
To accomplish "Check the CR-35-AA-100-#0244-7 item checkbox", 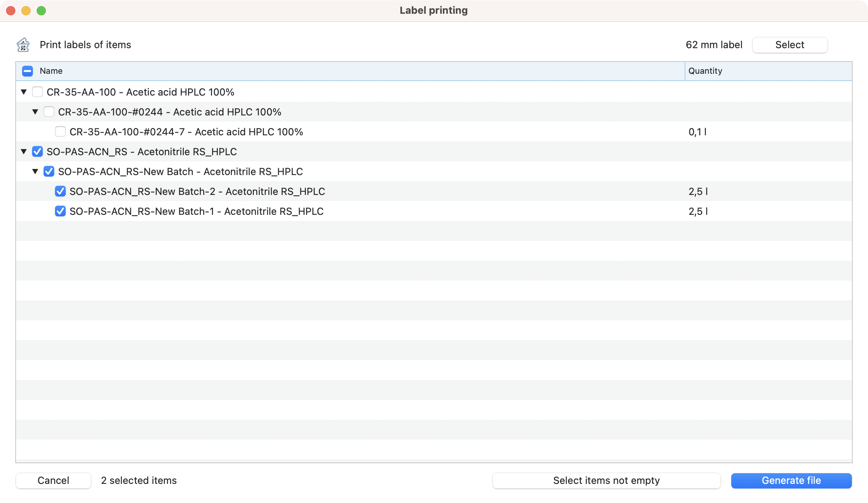I will (x=60, y=132).
